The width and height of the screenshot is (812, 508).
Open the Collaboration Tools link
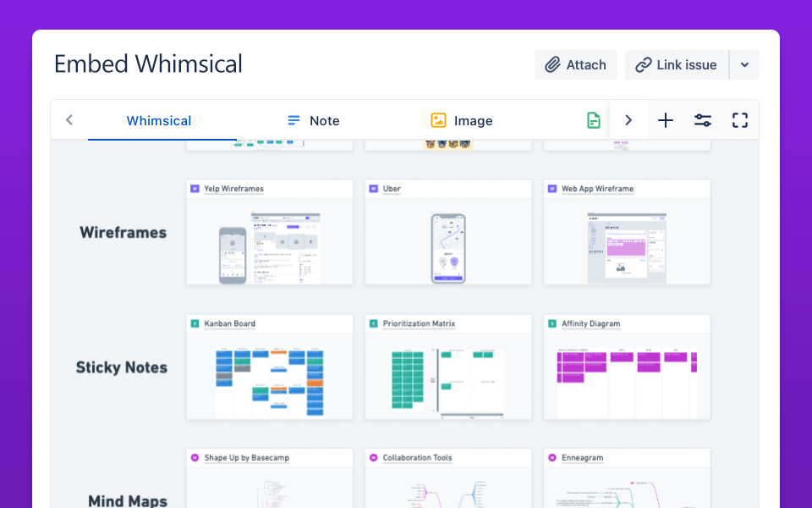pos(417,458)
